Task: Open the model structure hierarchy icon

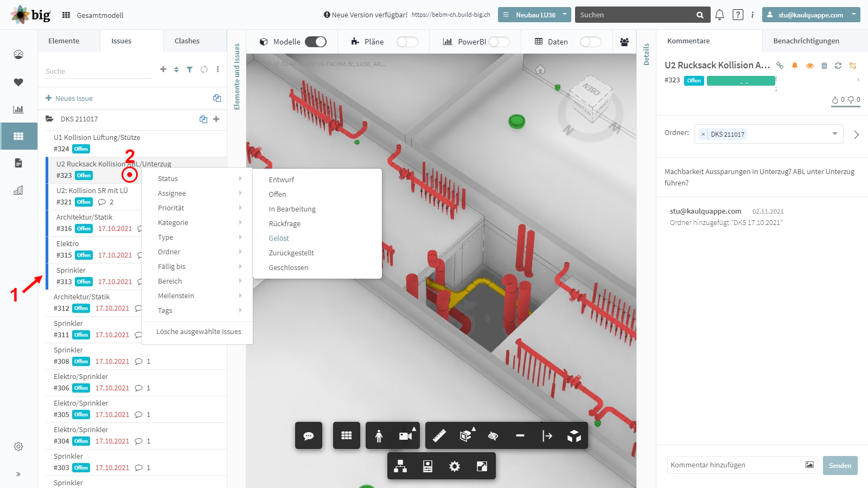Action: pyautogui.click(x=400, y=466)
